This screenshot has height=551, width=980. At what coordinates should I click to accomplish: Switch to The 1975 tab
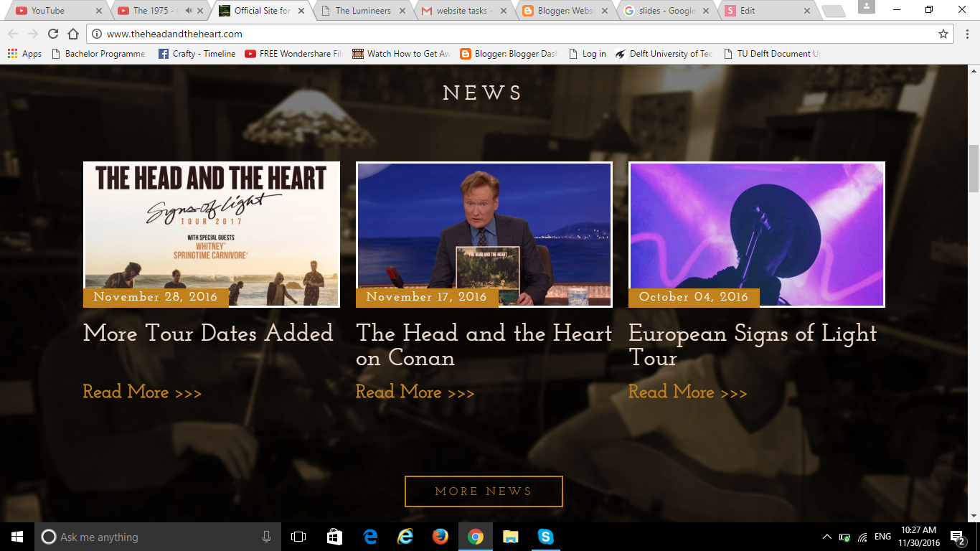(159, 11)
